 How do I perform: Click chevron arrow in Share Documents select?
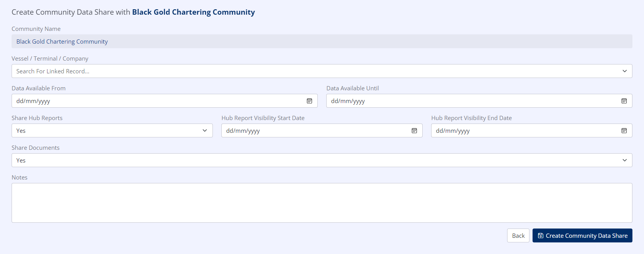click(x=624, y=161)
